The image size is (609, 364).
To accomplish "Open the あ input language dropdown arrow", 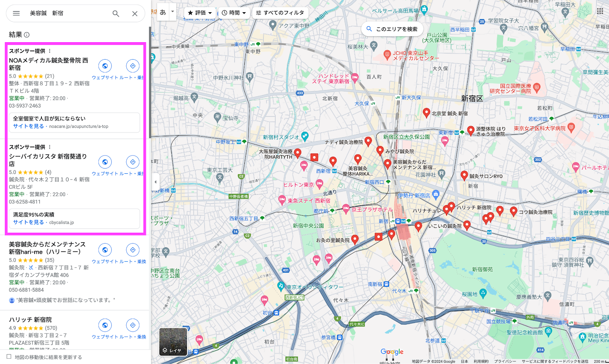I will pyautogui.click(x=172, y=11).
